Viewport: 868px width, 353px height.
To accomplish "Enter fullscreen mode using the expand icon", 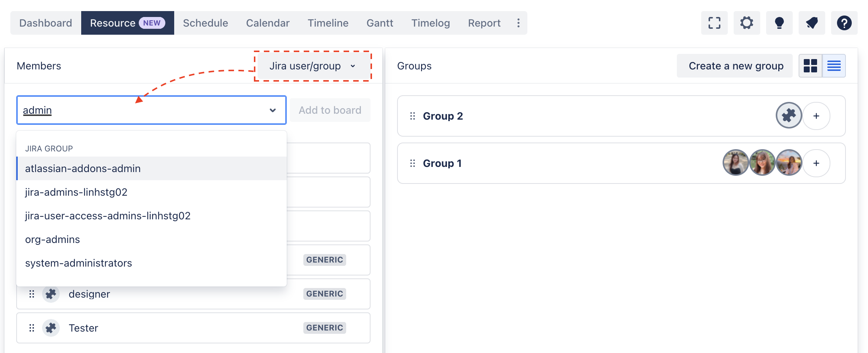I will tap(714, 23).
